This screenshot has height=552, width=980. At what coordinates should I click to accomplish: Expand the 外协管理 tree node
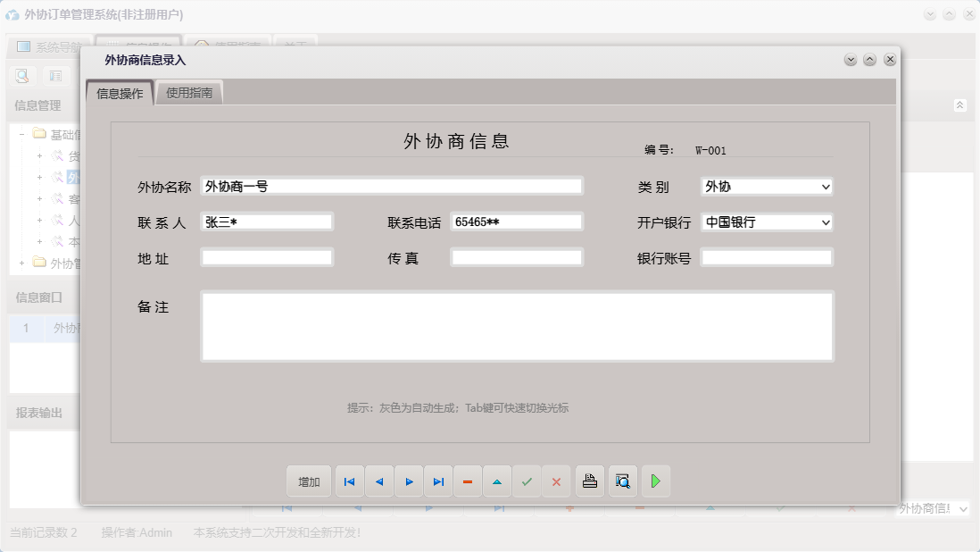click(x=20, y=263)
